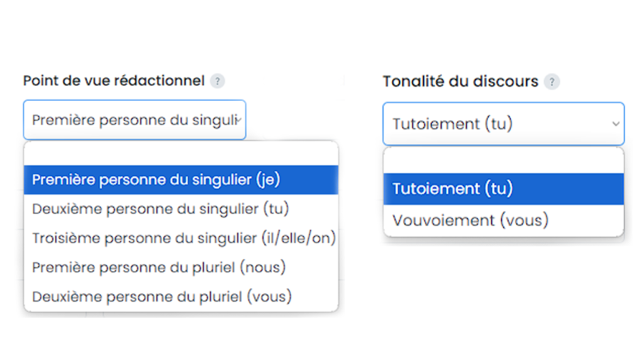Click help icon beside Tonalité du discours

[552, 82]
